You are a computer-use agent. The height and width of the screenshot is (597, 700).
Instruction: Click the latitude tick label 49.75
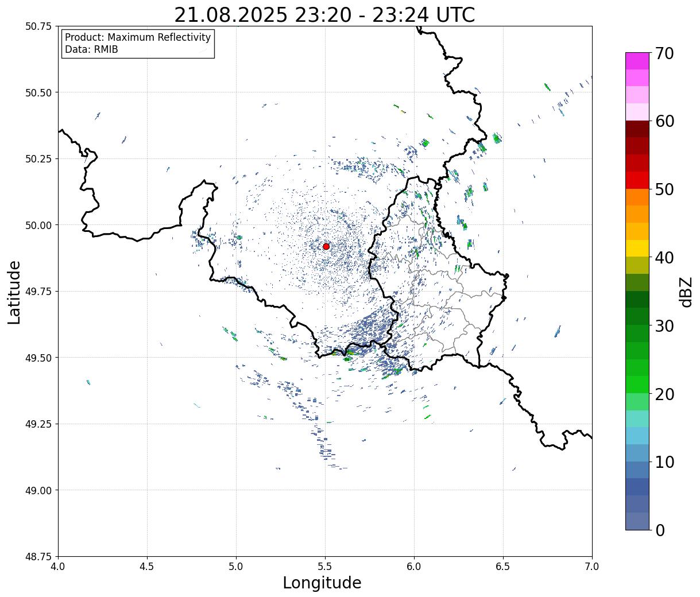38,292
